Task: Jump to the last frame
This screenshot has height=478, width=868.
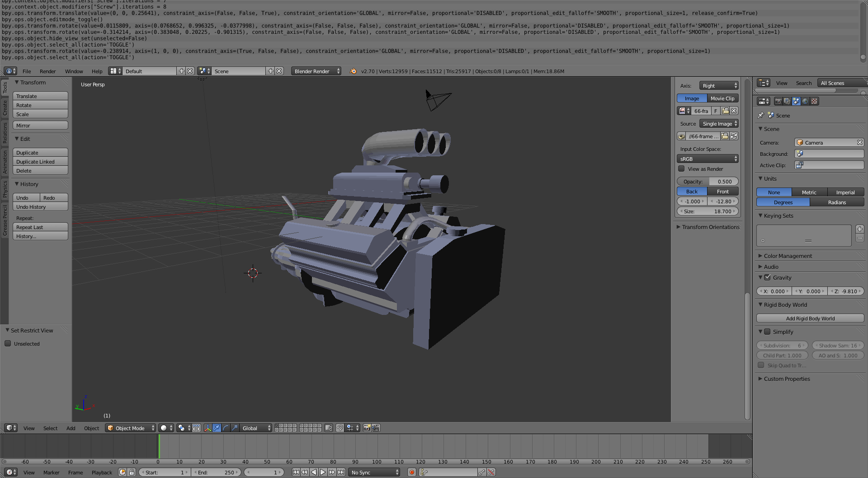Action: (341, 472)
